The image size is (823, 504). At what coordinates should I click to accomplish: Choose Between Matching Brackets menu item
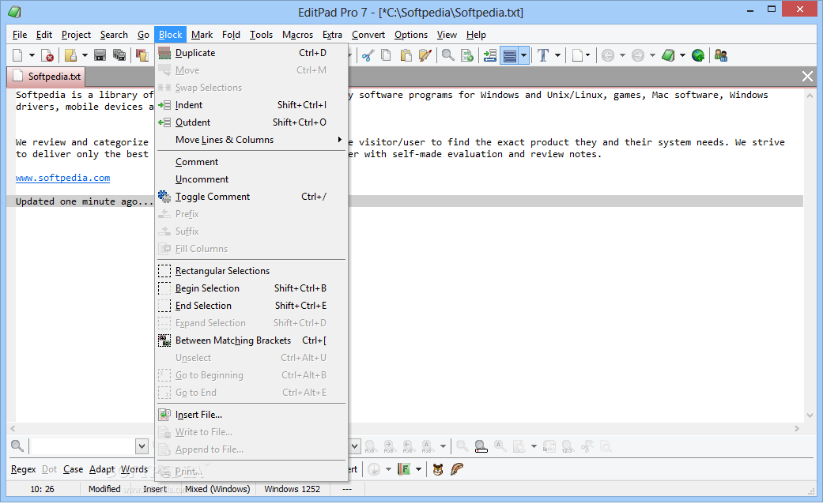[x=251, y=340]
